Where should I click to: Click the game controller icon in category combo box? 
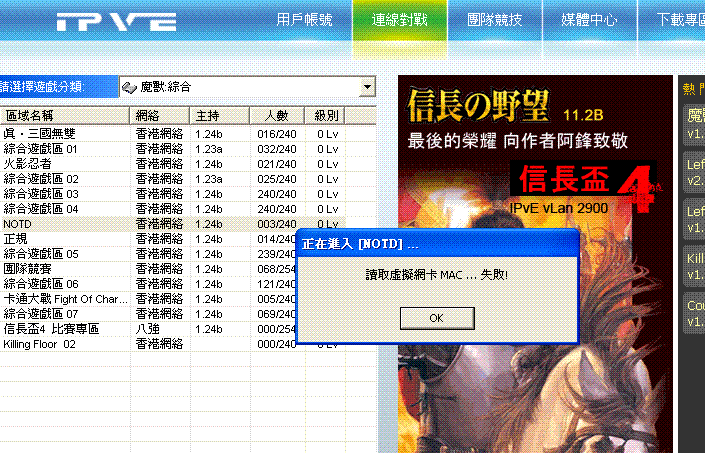(129, 87)
